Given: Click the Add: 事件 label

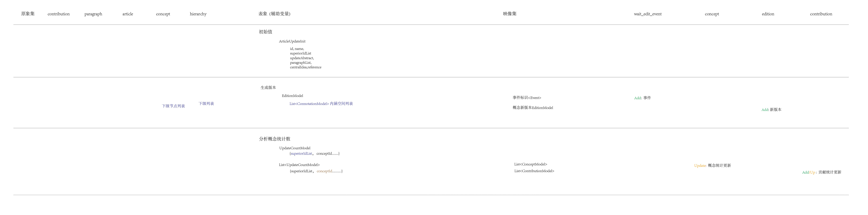Looking at the screenshot, I should 642,98.
